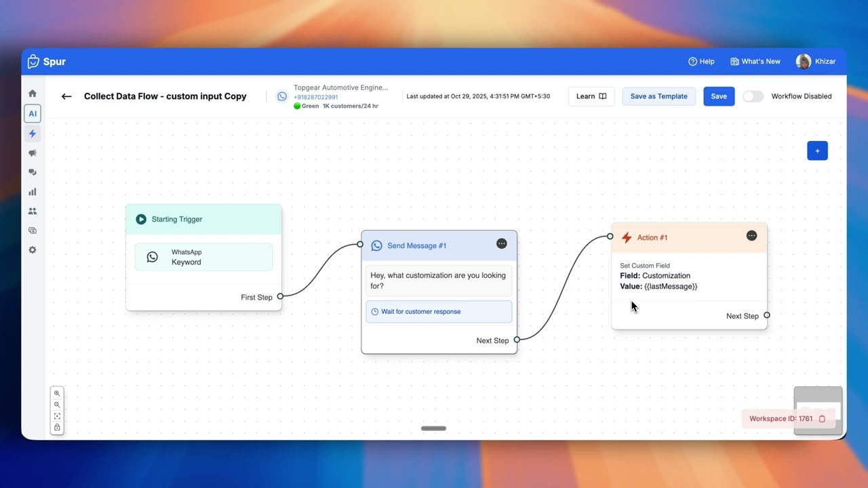Click Send Message #1 input connector
The width and height of the screenshot is (868, 488).
[x=360, y=244]
